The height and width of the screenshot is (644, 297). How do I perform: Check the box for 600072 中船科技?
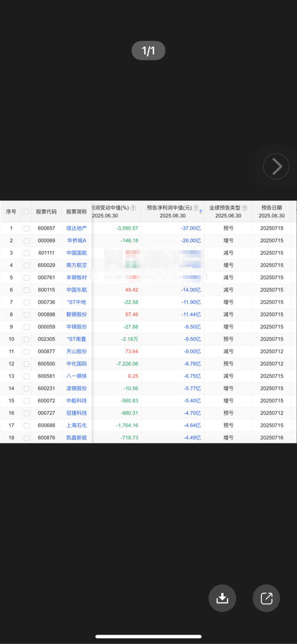click(26, 401)
